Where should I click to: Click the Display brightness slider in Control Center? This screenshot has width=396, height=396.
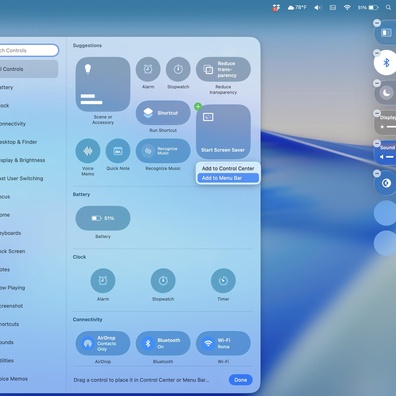click(x=386, y=123)
